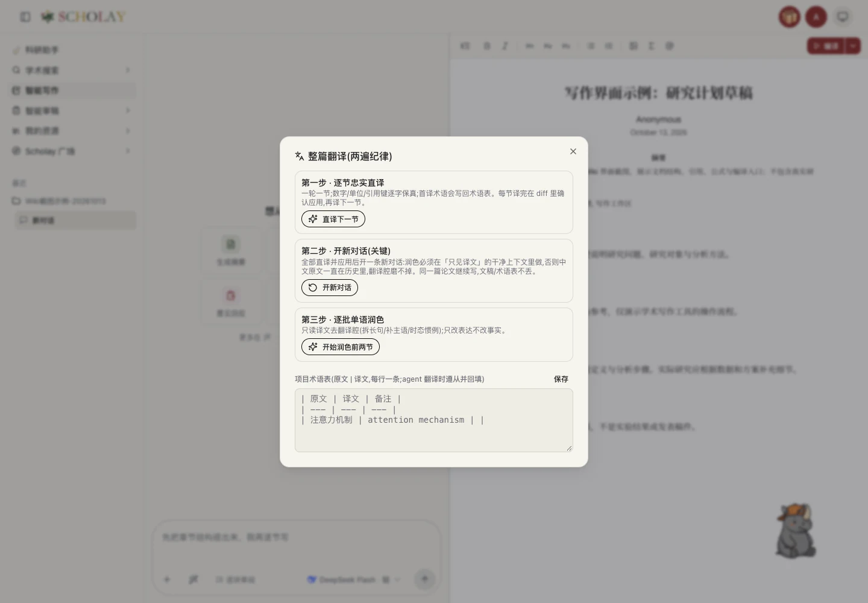Click the Anonymous author text in the document
Viewport: 868px width, 603px height.
click(658, 119)
